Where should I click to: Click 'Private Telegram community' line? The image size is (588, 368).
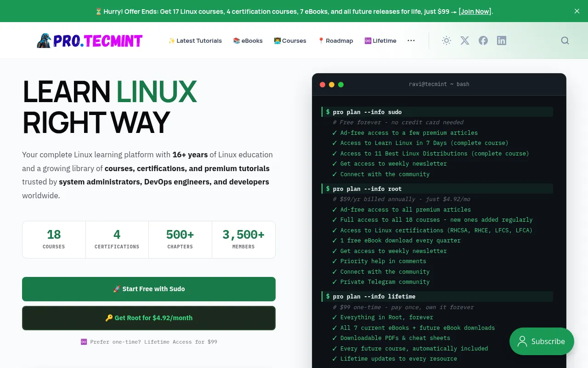[381, 282]
